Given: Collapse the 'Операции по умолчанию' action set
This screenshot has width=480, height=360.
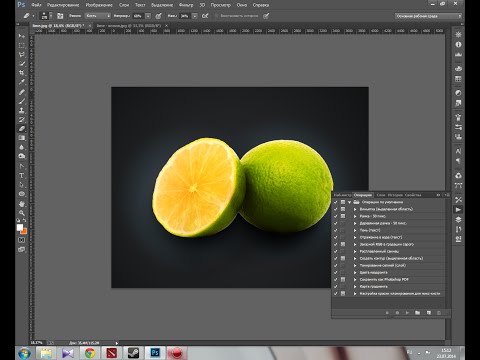Looking at the screenshot, I should [x=350, y=202].
